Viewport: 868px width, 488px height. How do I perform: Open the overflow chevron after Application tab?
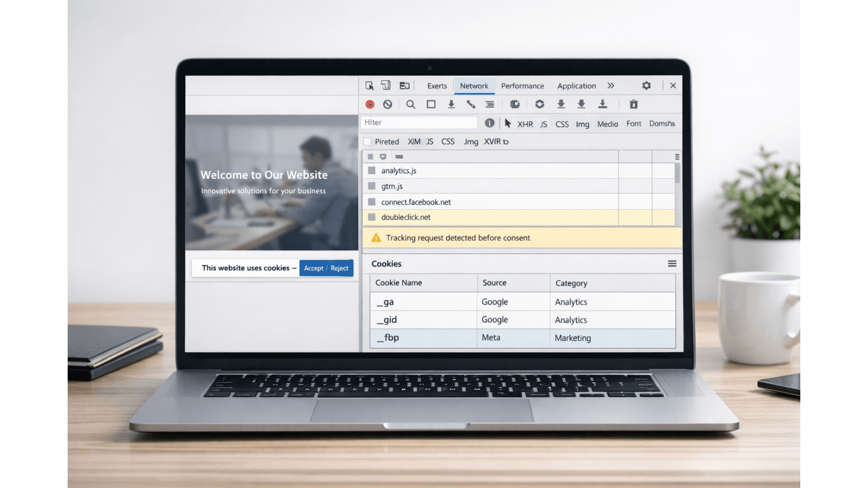(611, 86)
